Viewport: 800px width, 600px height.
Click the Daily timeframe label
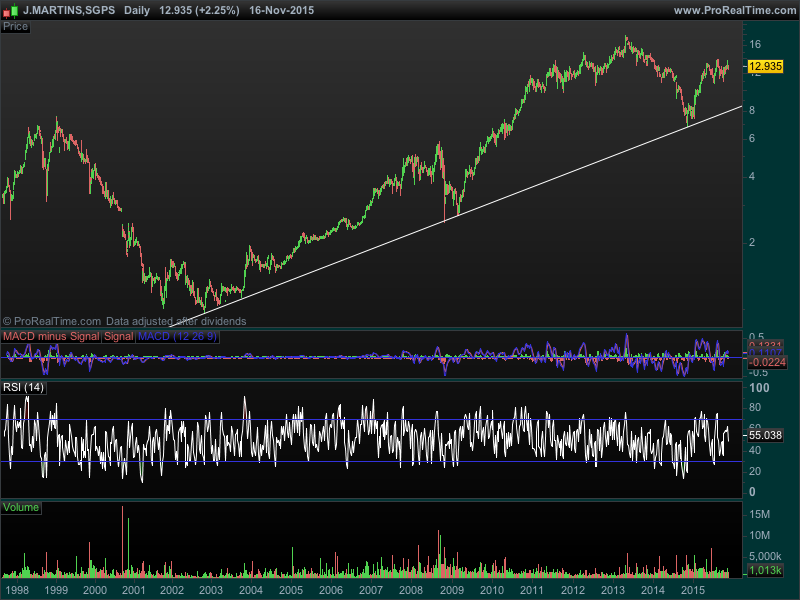[137, 10]
